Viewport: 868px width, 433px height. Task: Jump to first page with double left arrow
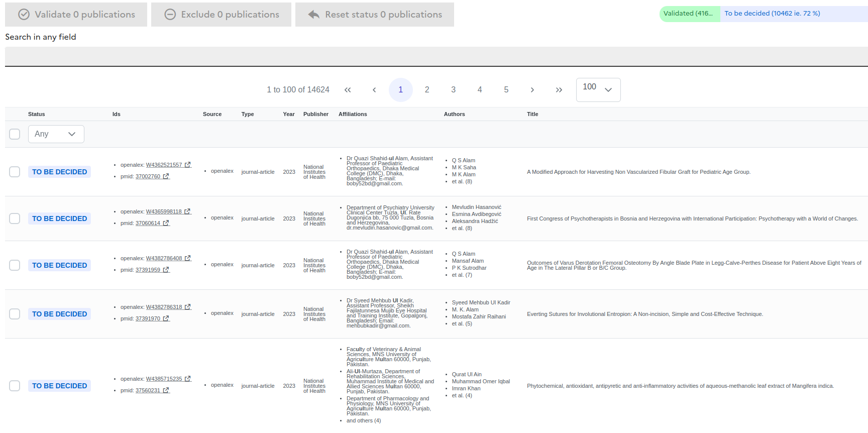click(x=348, y=90)
